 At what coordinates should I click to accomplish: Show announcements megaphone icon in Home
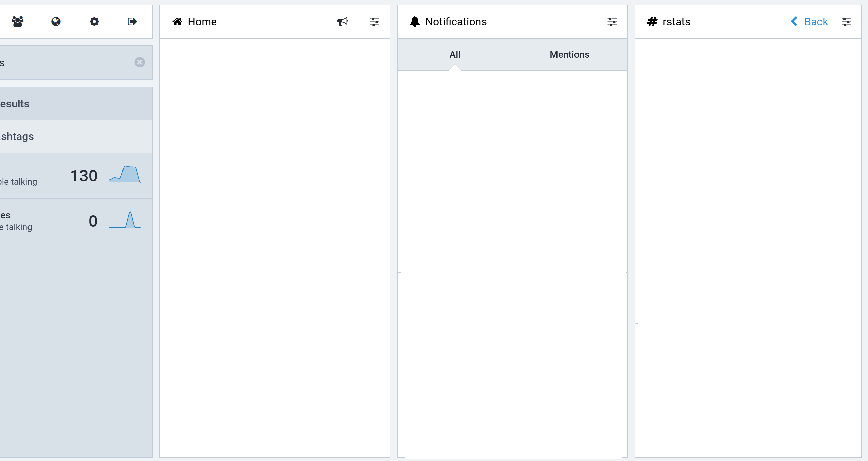point(343,22)
